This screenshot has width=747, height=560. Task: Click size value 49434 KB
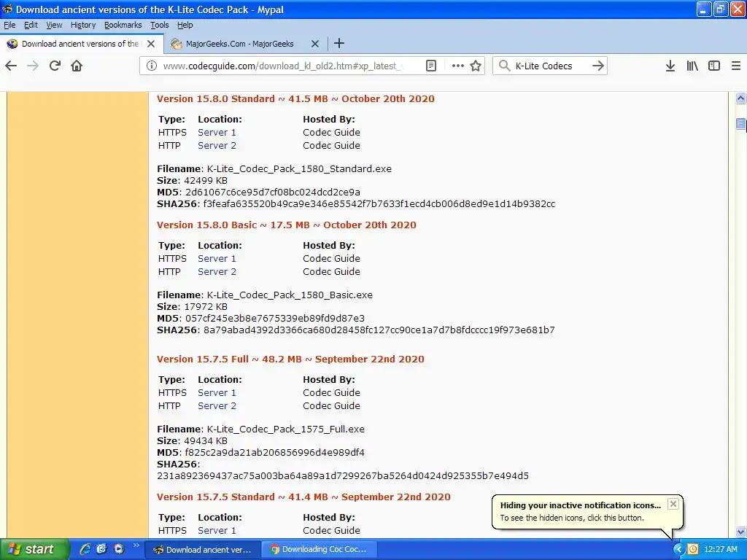206,441
